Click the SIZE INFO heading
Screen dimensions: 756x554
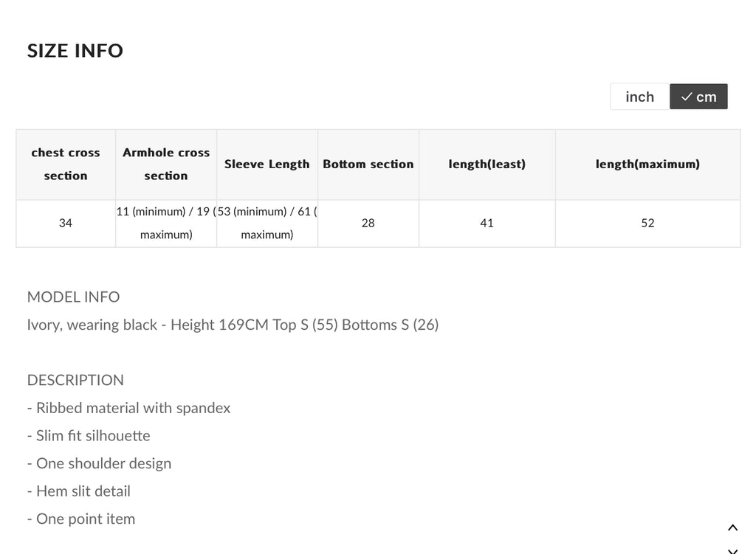(75, 51)
